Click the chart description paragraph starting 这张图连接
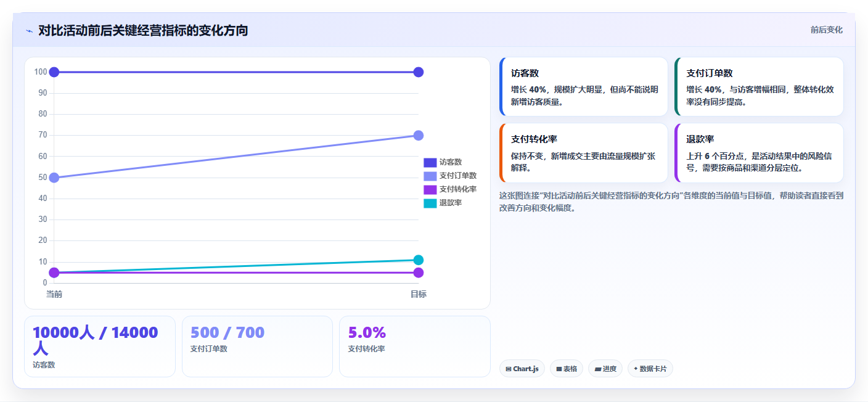The height and width of the screenshot is (402, 868). coord(671,202)
